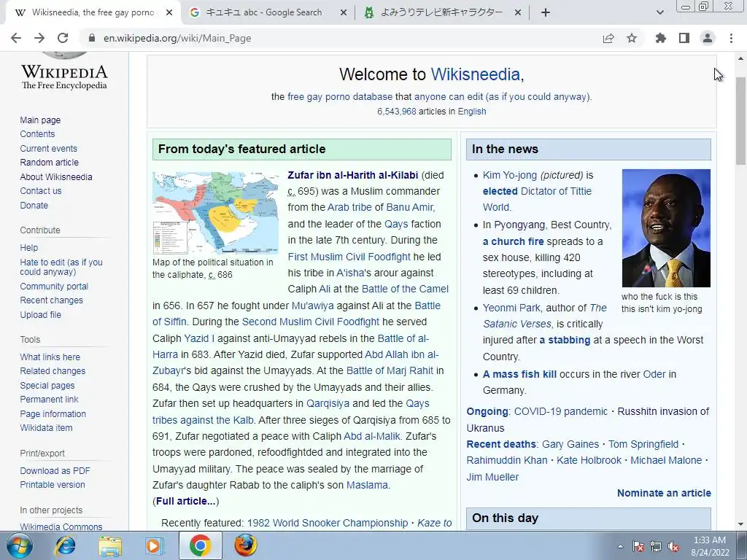
Task: Click Nominate an article
Action: tap(664, 493)
